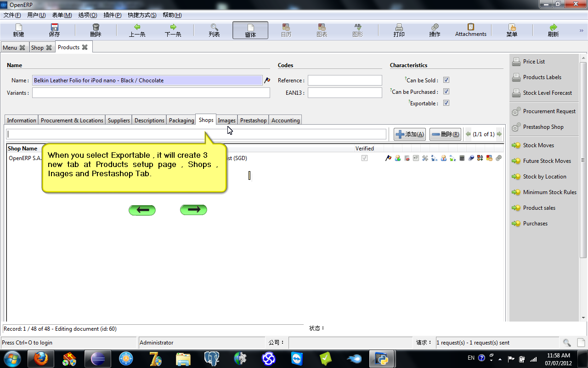Click the Delete (删除) toolbar icon
588x368 pixels.
(96, 30)
